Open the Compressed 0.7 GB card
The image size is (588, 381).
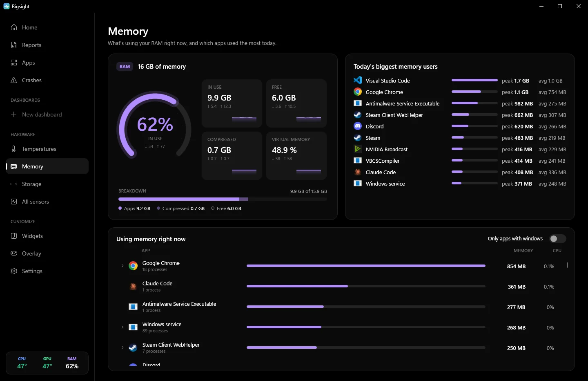(232, 156)
